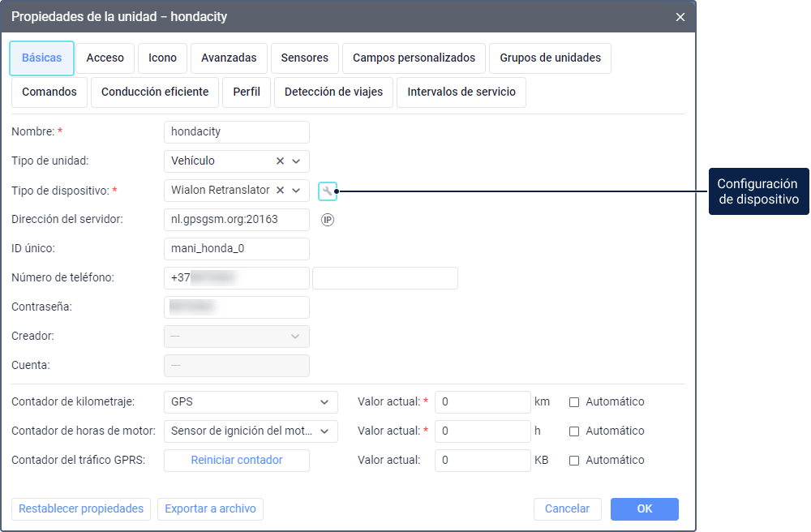This screenshot has height=532, width=811.
Task: Check Automático for GPRS traffic counter
Action: tap(574, 461)
